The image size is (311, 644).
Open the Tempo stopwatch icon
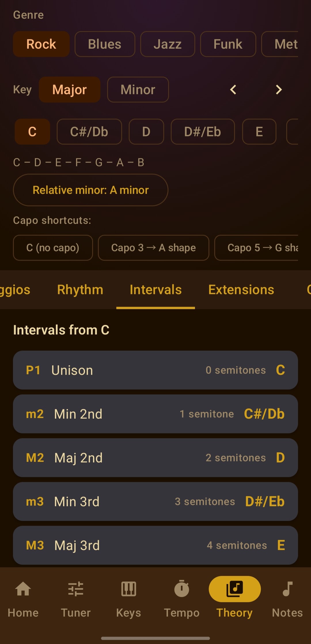point(182,589)
